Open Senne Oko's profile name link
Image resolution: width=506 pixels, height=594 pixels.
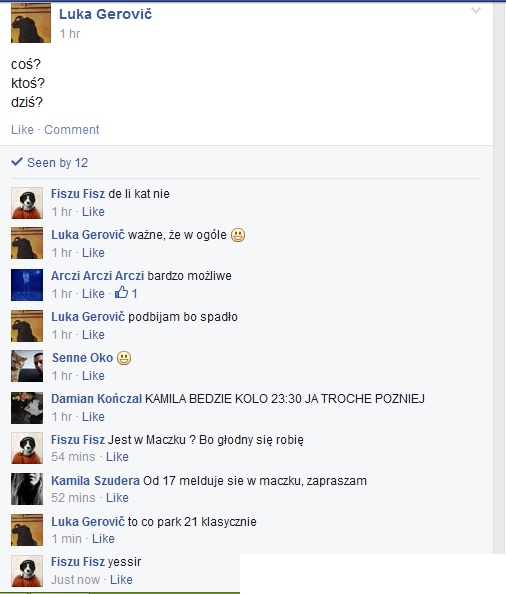point(83,358)
